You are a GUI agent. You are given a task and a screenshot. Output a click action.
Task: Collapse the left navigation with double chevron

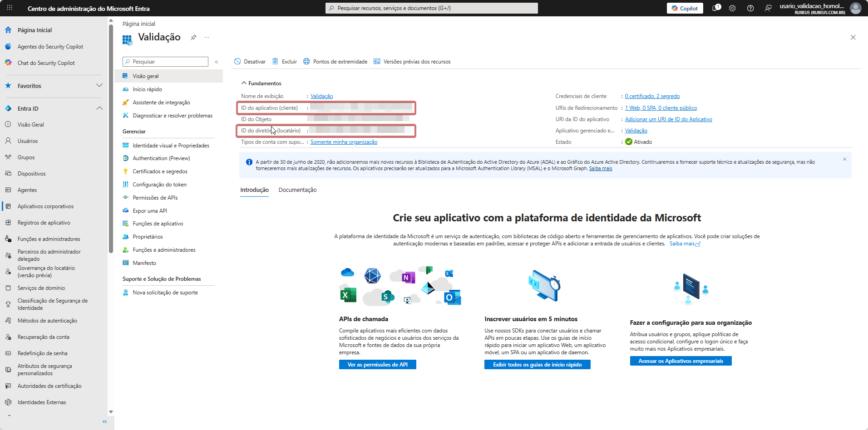[x=105, y=421]
